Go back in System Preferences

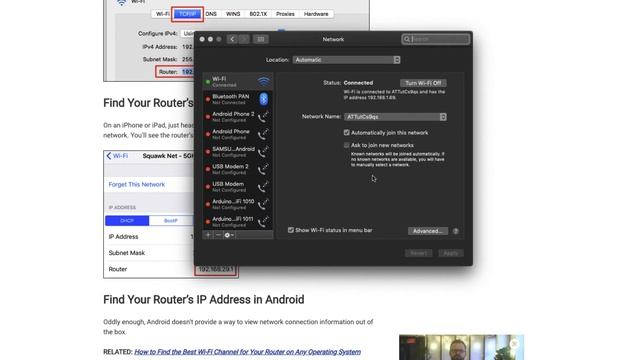[232, 39]
